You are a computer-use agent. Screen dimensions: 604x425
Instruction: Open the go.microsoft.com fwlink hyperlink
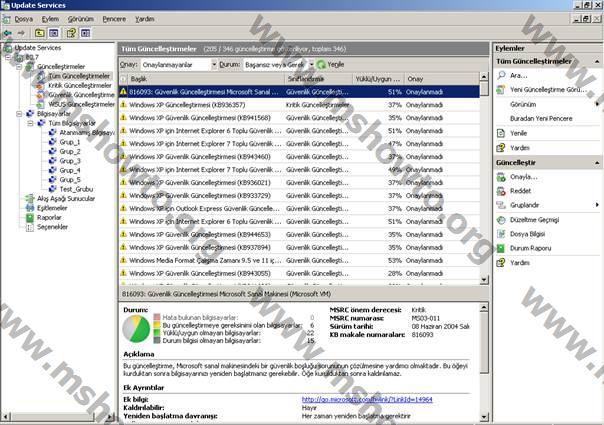(367, 400)
